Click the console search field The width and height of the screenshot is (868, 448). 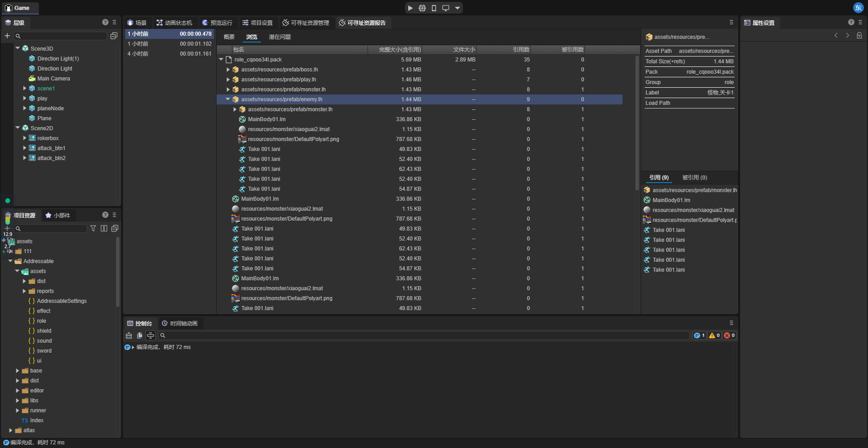(424, 335)
